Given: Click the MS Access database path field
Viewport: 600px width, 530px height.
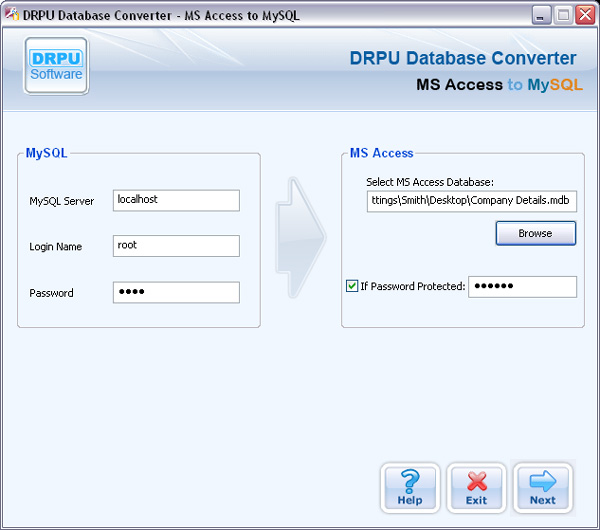Looking at the screenshot, I should tap(472, 201).
